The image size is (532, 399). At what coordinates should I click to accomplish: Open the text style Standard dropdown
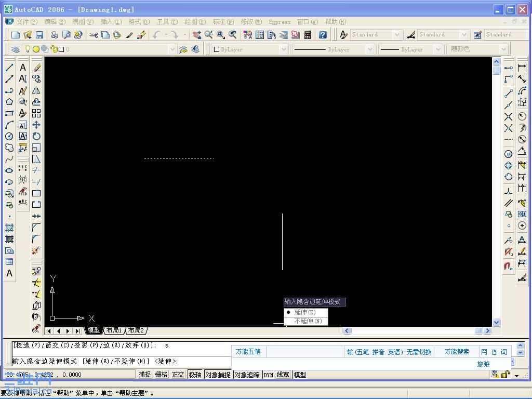pyautogui.click(x=397, y=35)
